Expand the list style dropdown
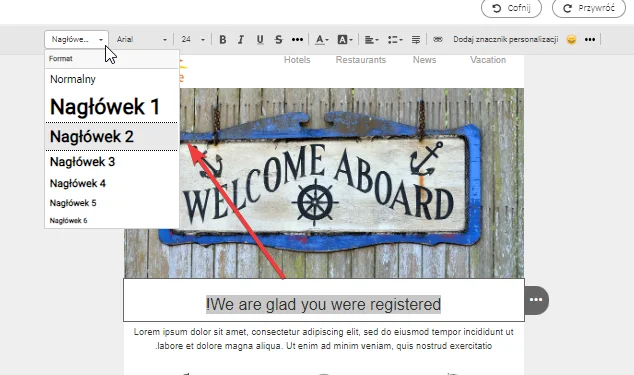The width and height of the screenshot is (634, 375). (x=395, y=40)
